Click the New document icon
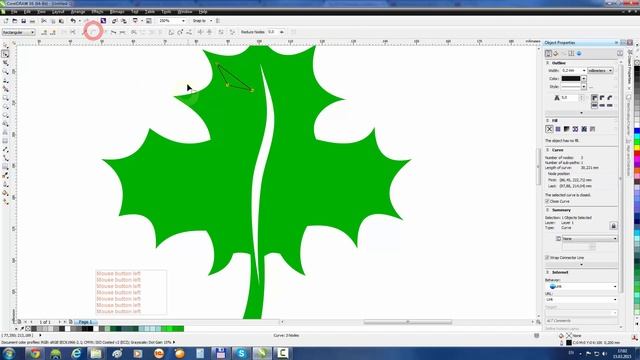 coord(6,21)
